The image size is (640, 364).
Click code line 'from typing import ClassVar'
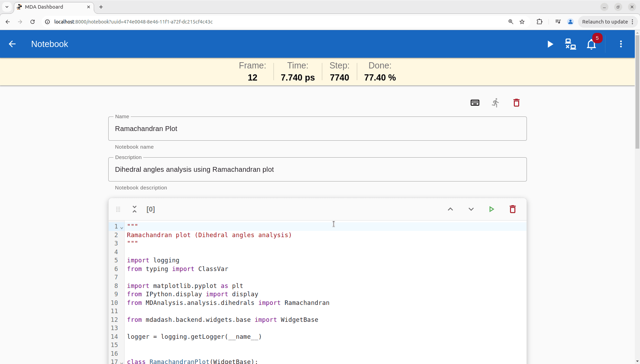(x=177, y=269)
